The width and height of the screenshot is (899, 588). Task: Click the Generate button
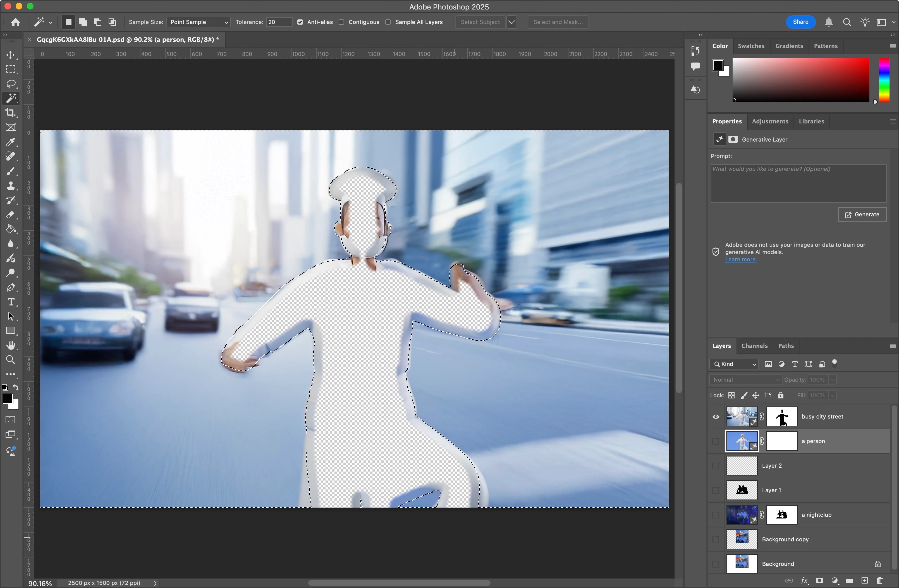pos(862,214)
